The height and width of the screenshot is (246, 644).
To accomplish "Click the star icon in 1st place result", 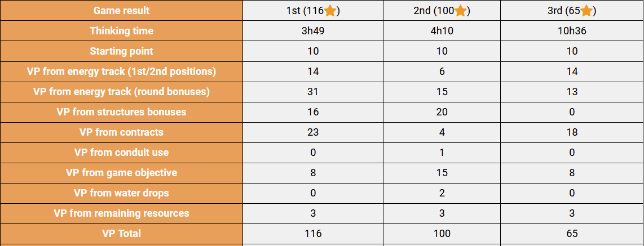I will [x=330, y=11].
